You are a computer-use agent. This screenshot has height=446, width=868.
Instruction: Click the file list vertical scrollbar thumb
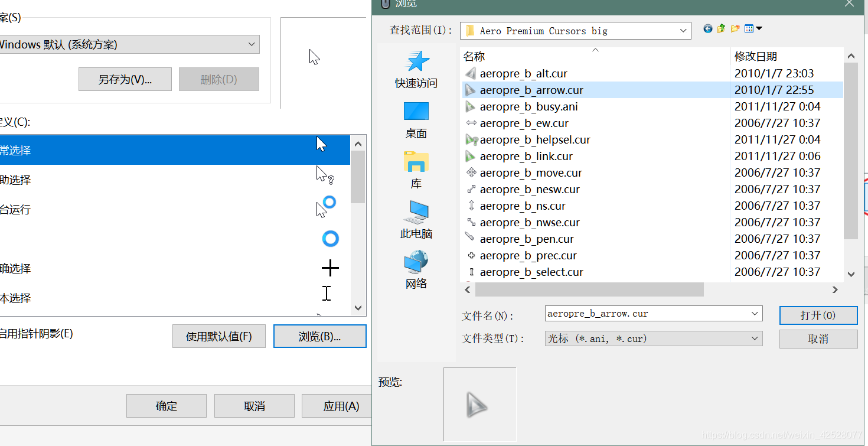pyautogui.click(x=851, y=151)
